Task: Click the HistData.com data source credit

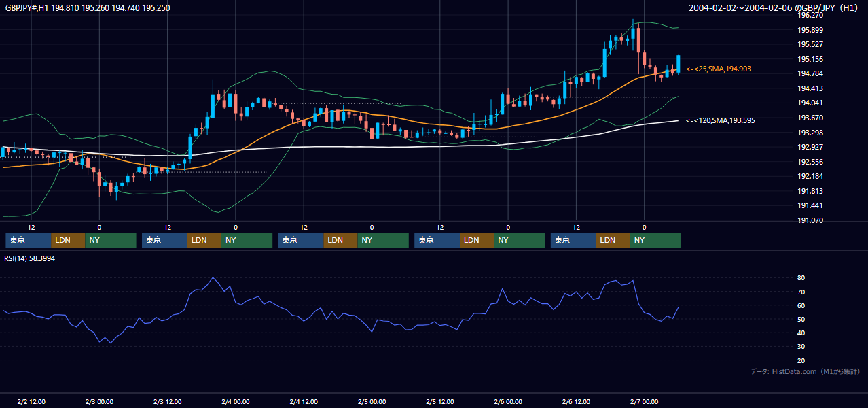Action: tap(805, 371)
